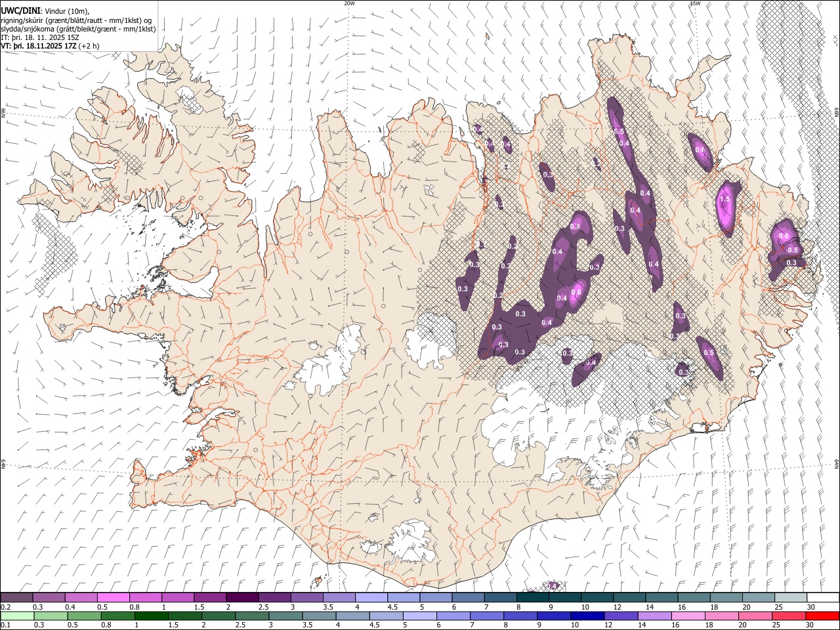Click the 15W longitude label
840x630 pixels.
click(695, 3)
